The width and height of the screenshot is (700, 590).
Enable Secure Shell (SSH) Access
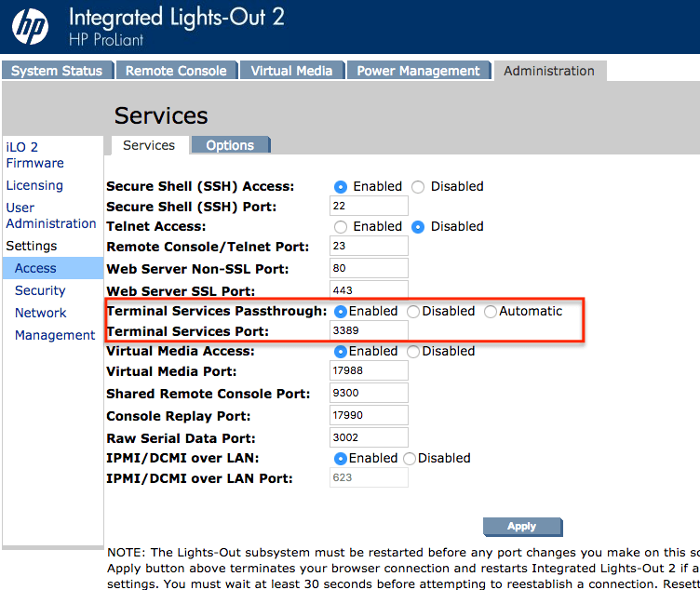340,187
